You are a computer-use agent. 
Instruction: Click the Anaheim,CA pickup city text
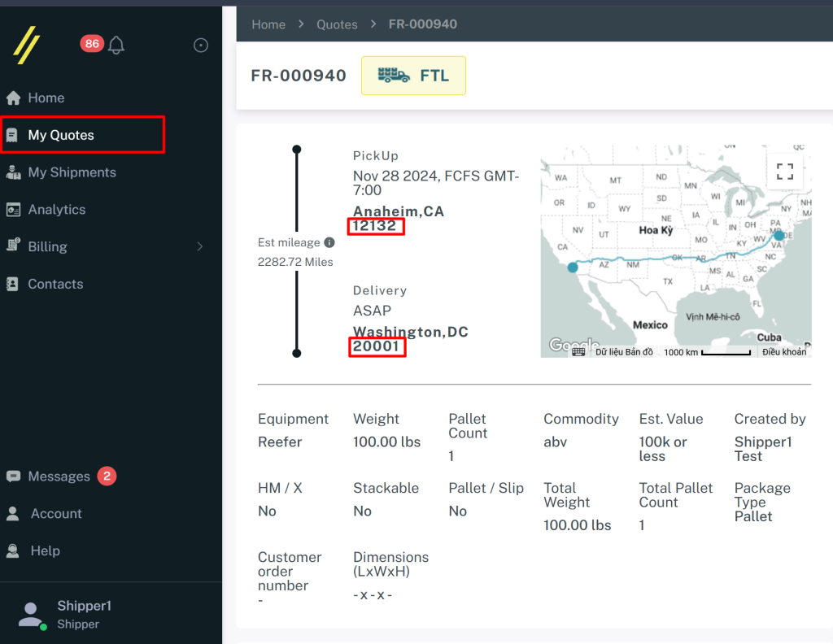pyautogui.click(x=399, y=211)
